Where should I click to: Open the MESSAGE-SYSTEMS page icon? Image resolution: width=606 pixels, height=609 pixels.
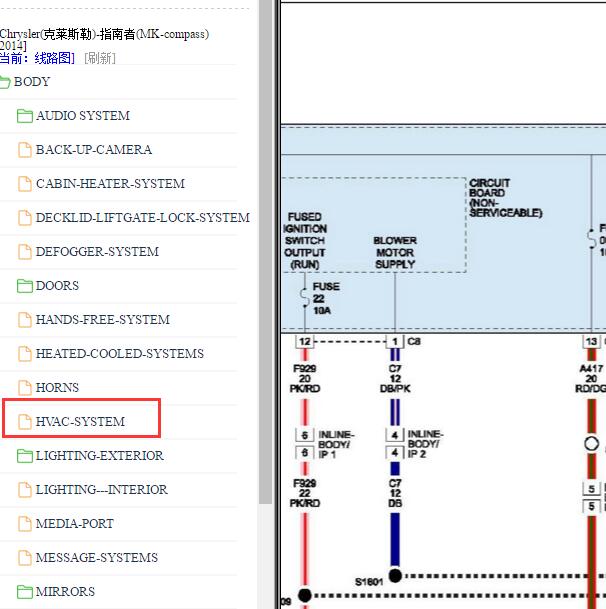(x=25, y=558)
